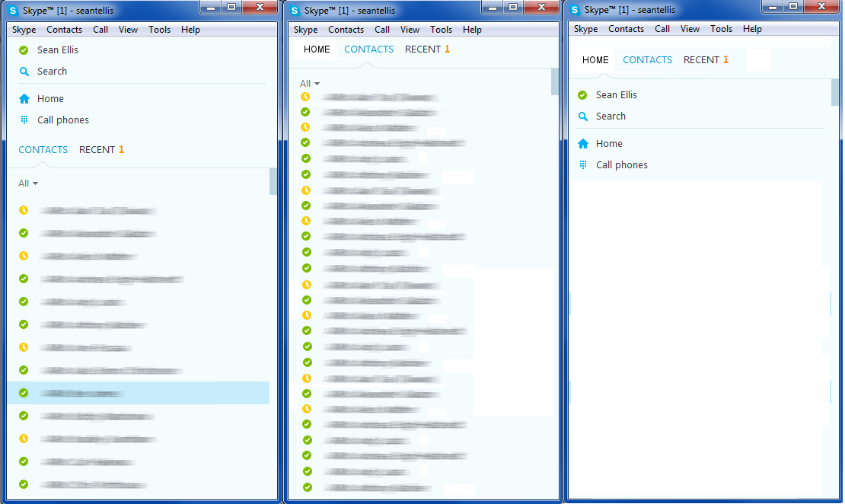The height and width of the screenshot is (504, 845).
Task: Click Sean Ellis status icon in left window
Action: [x=24, y=50]
